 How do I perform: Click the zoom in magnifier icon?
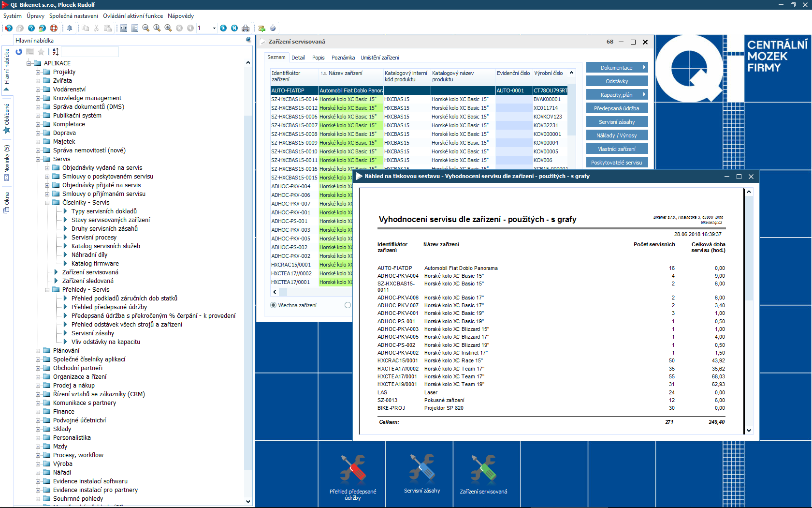[168, 28]
